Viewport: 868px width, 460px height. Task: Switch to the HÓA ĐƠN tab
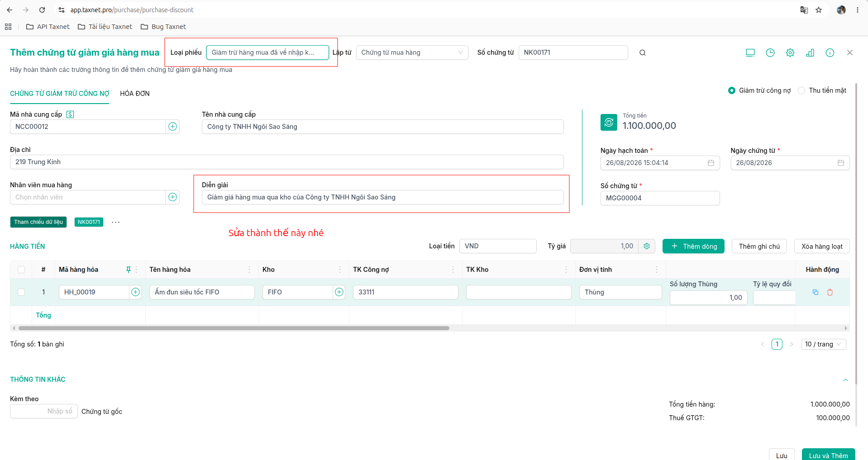(135, 94)
